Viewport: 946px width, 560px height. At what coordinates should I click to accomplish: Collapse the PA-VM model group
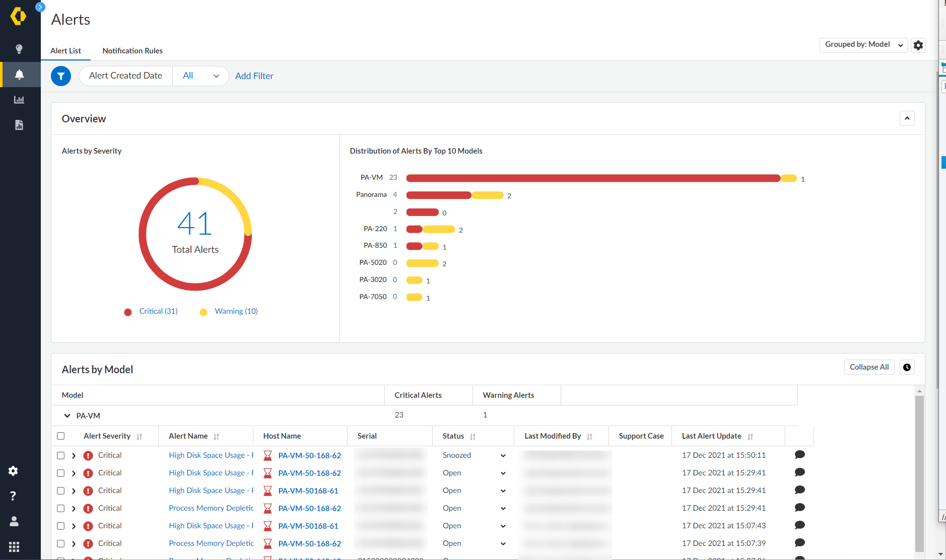click(x=67, y=415)
